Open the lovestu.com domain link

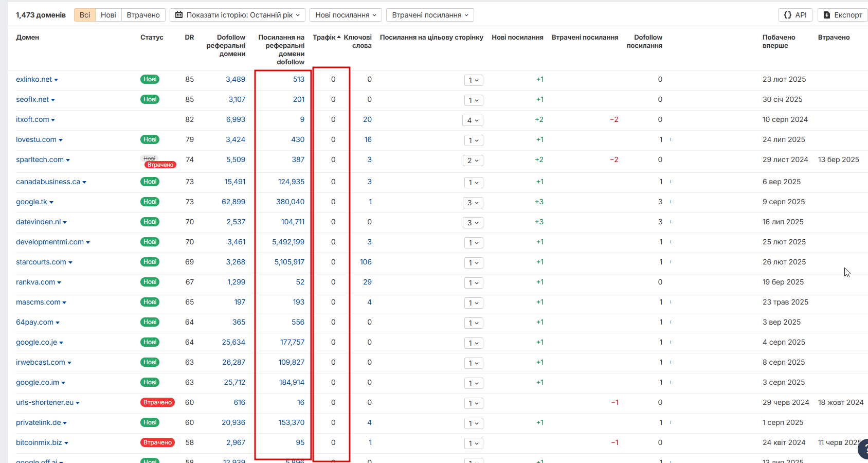pos(36,139)
